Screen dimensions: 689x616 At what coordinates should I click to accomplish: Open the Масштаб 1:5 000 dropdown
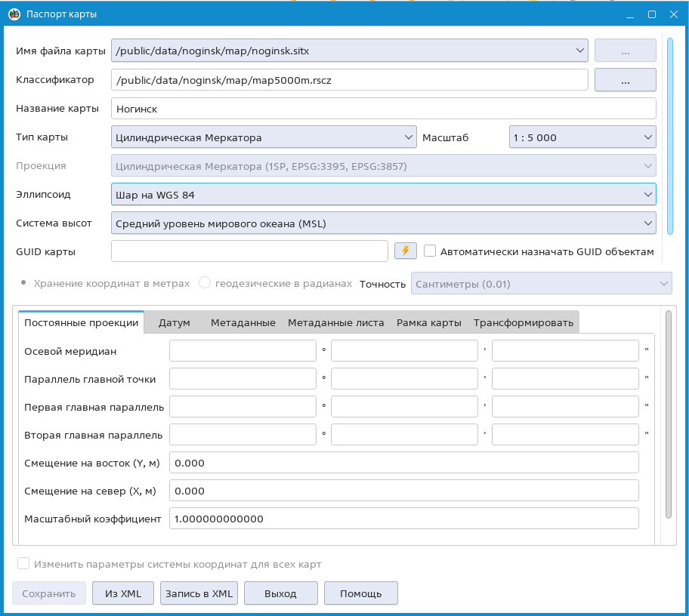tap(582, 137)
